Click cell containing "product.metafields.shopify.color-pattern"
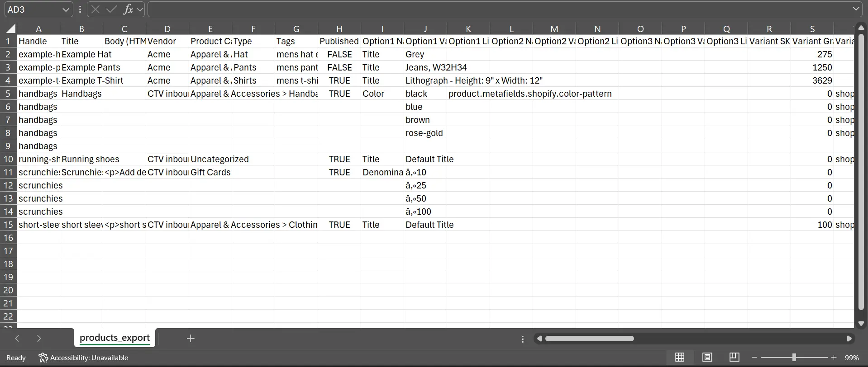The height and width of the screenshot is (367, 868). click(468, 94)
